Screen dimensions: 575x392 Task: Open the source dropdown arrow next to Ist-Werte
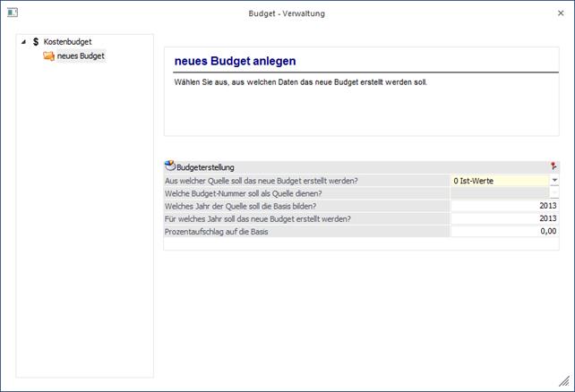click(554, 180)
